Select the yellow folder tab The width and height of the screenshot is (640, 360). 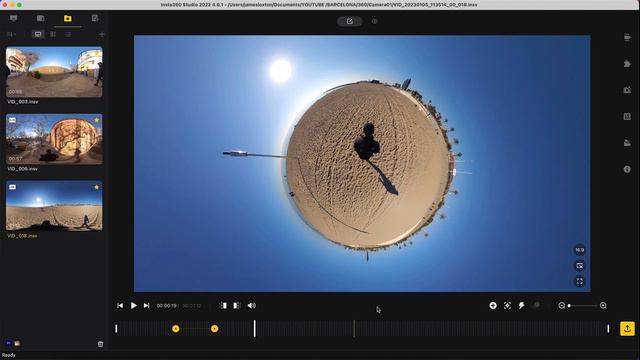[67, 18]
